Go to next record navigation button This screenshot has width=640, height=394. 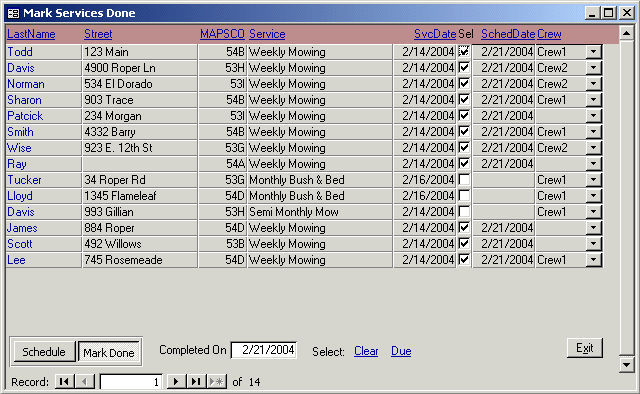176,381
